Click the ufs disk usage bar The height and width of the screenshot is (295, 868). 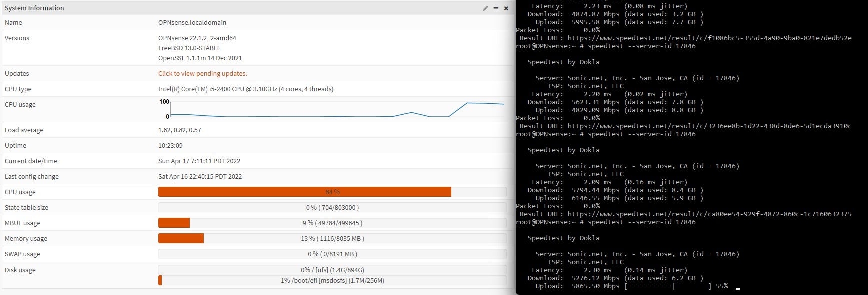click(332, 270)
